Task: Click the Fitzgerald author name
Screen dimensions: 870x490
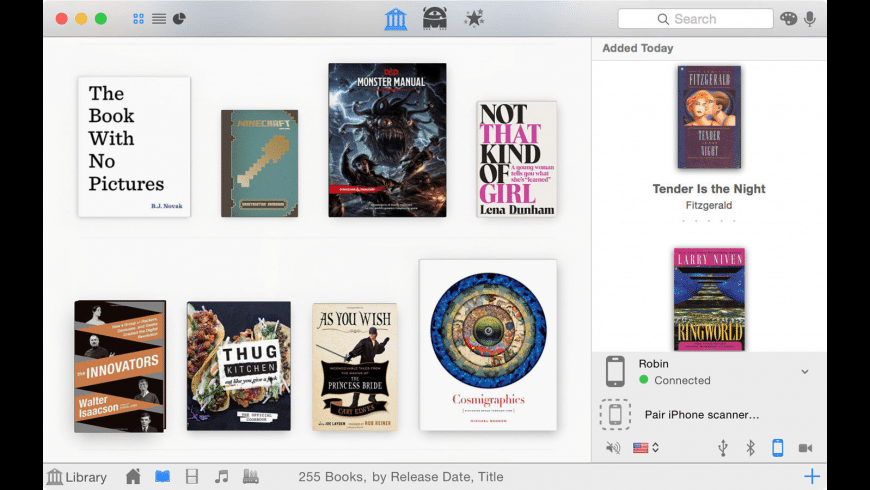Action: (709, 205)
